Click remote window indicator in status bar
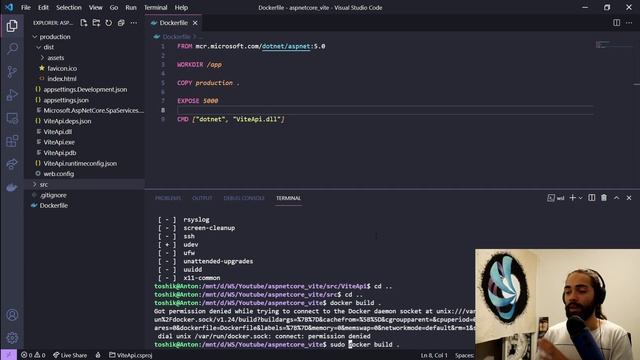This screenshot has height=360, width=640. (9, 355)
